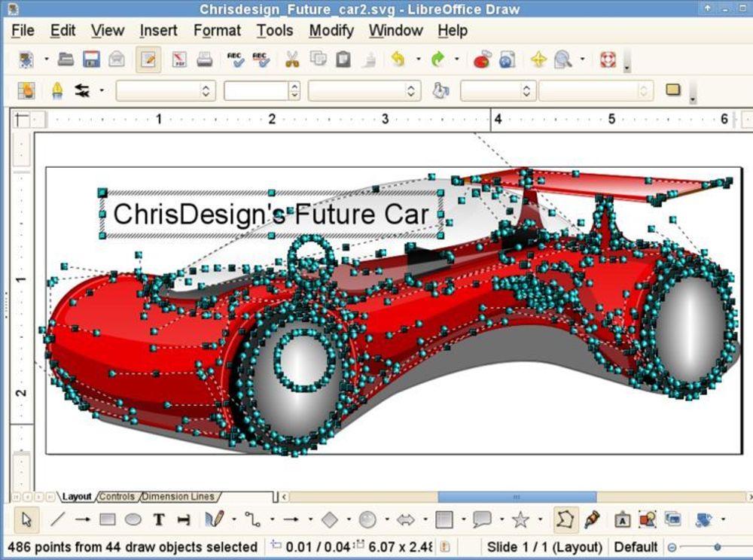The height and width of the screenshot is (560, 753).
Task: Click the horizontal scrollbar thumb
Action: coord(517,497)
